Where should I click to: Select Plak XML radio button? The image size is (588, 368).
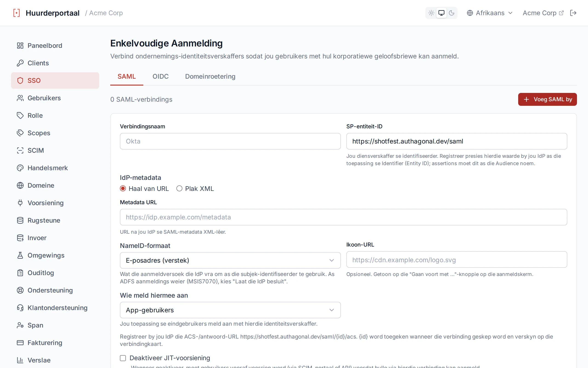tap(179, 189)
